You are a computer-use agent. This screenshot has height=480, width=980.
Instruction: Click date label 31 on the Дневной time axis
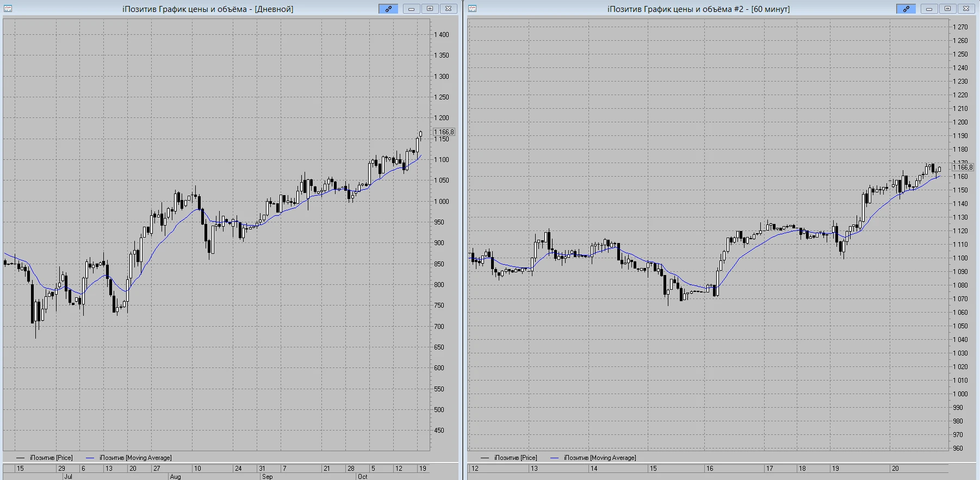262,469
